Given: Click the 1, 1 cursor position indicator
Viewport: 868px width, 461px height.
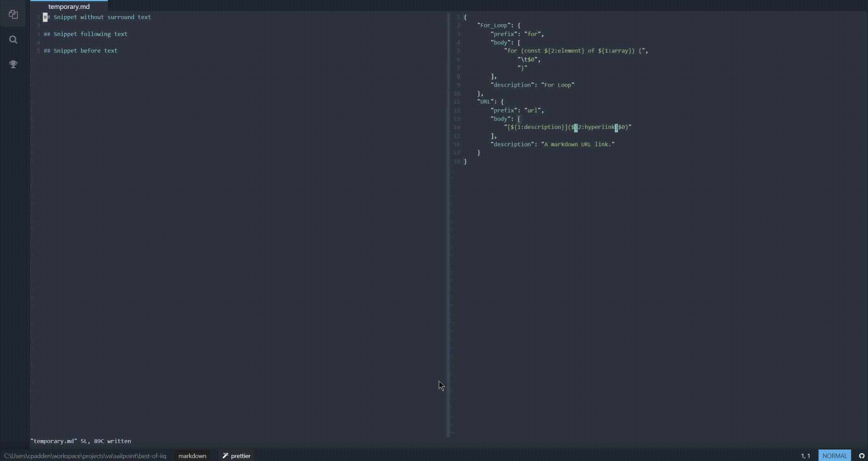Looking at the screenshot, I should tap(806, 456).
